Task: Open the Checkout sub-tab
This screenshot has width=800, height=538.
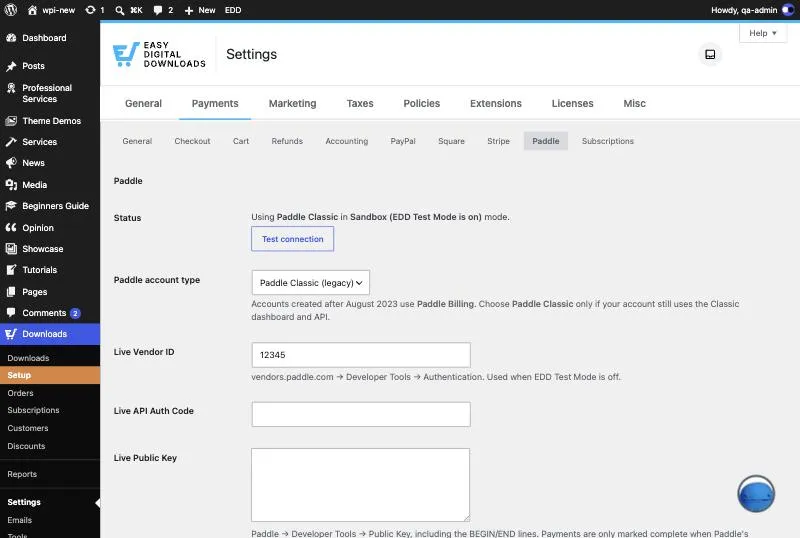Action: coord(192,141)
